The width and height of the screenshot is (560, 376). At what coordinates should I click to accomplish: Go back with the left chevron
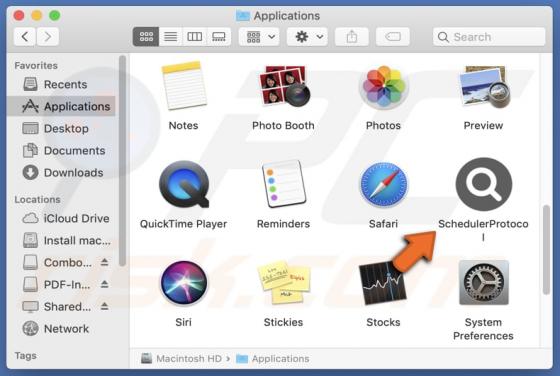25,36
